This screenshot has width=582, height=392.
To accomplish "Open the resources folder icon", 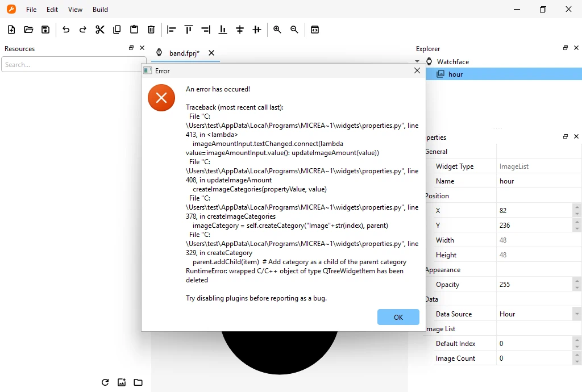I will (138, 382).
